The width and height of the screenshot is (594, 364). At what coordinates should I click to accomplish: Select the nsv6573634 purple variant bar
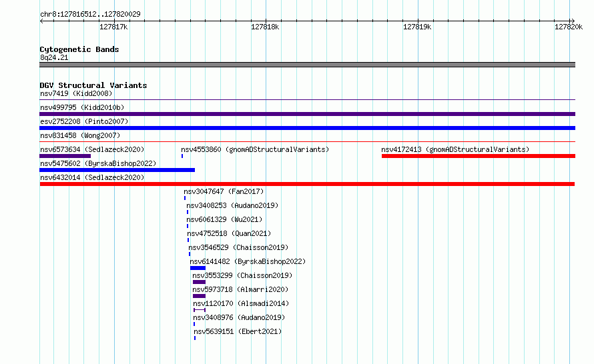(x=65, y=156)
